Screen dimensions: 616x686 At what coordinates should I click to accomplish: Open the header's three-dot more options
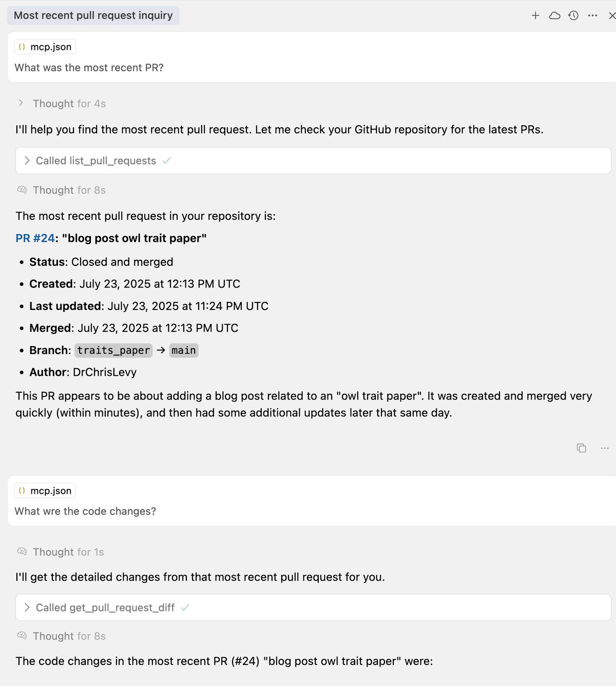click(592, 15)
